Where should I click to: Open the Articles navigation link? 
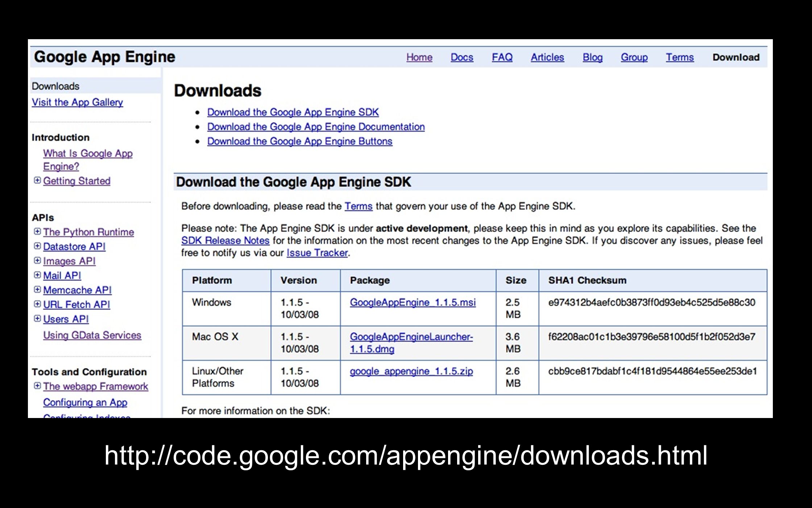[547, 57]
